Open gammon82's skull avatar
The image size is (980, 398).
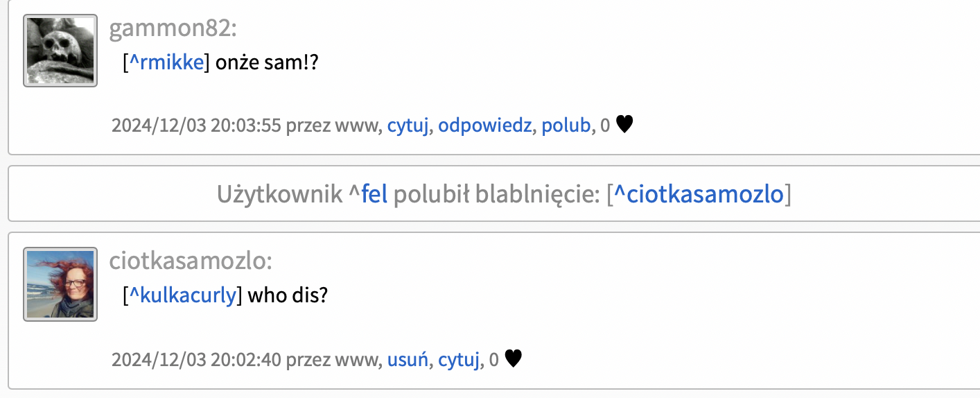(x=60, y=51)
